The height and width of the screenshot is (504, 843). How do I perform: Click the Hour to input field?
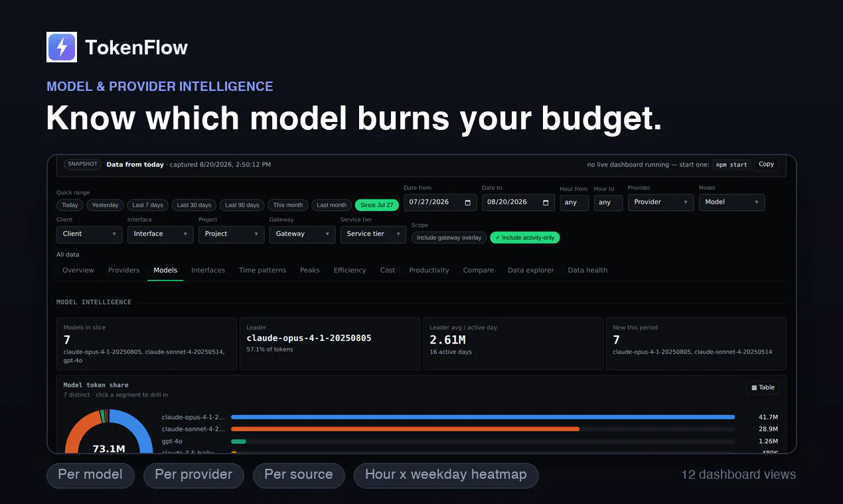(x=608, y=202)
